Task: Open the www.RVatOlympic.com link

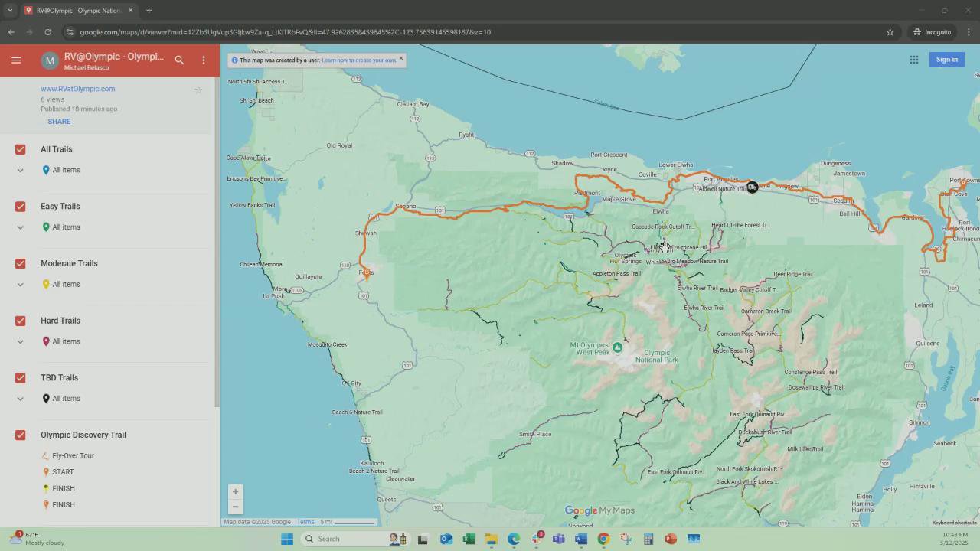Action: pos(78,89)
